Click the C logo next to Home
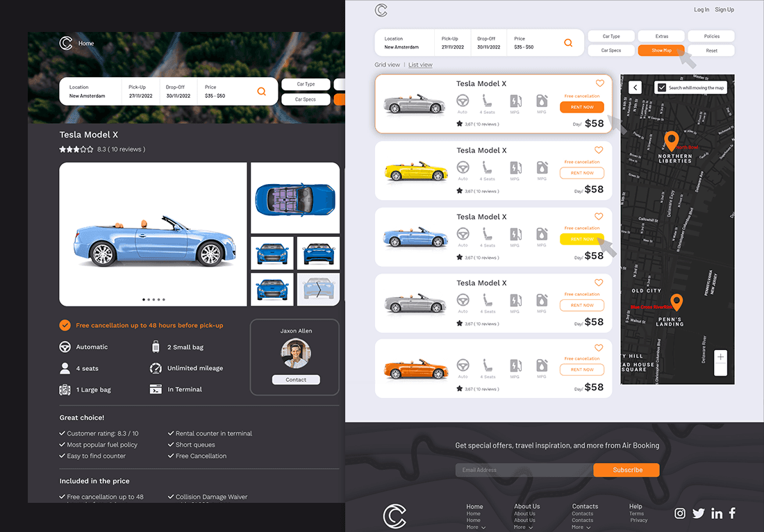The height and width of the screenshot is (532, 764). point(66,43)
